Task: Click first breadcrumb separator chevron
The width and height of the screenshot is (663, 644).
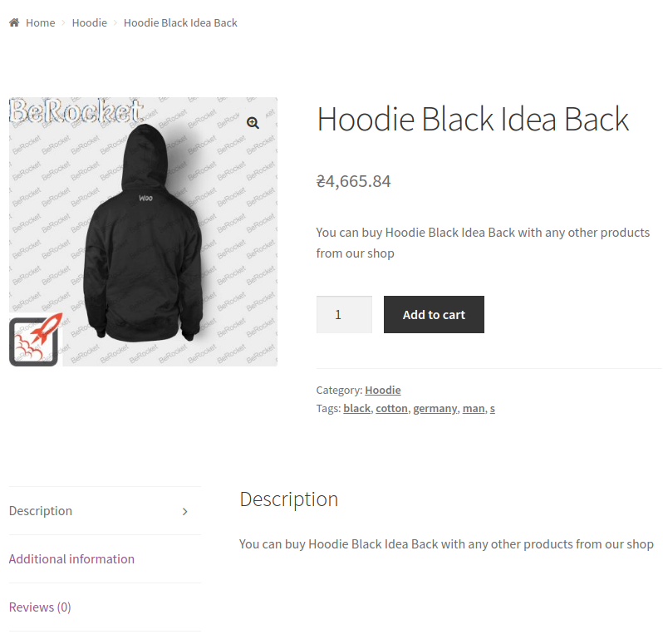Action: 63,22
